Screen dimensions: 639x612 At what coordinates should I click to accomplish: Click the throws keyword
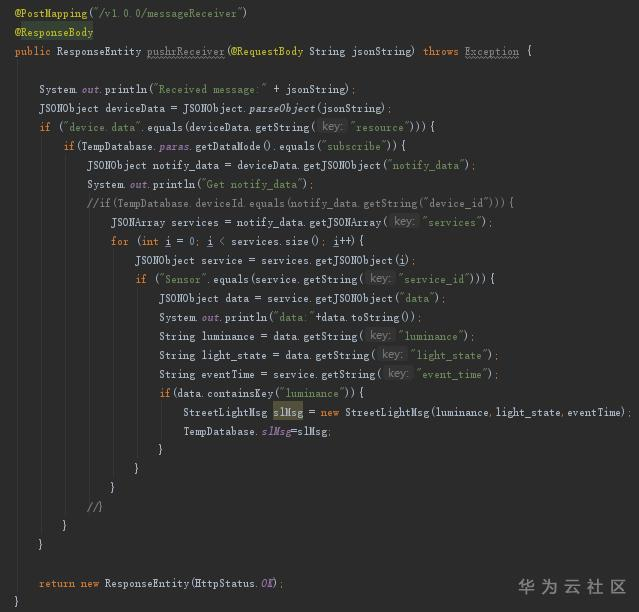441,51
